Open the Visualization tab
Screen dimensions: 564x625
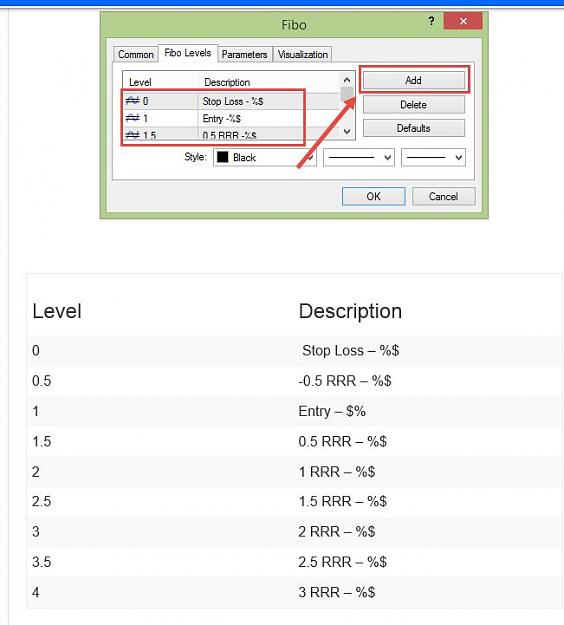[303, 55]
